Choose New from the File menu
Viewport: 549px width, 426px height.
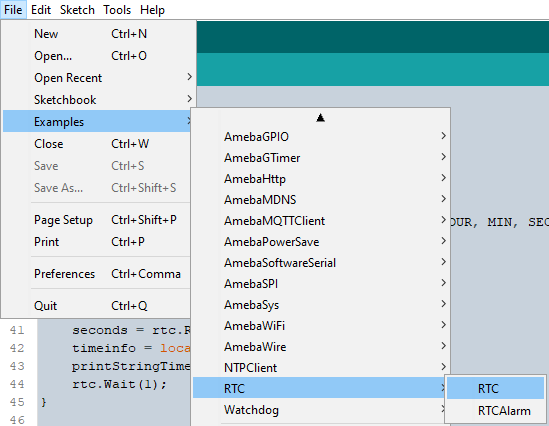97,34
